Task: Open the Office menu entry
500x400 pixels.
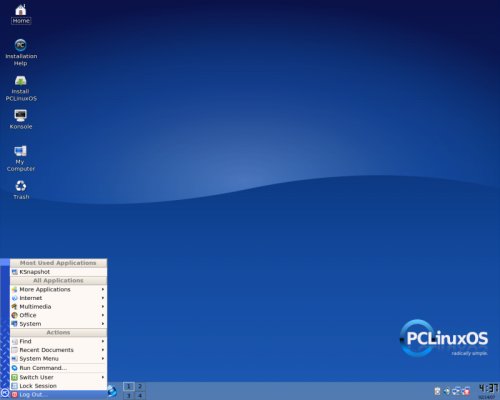Action: point(58,315)
